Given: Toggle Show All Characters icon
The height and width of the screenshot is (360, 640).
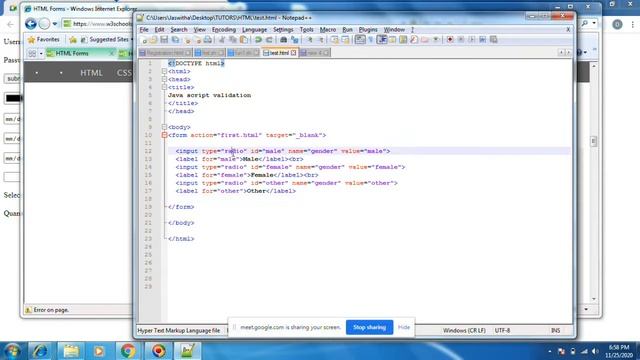Looking at the screenshot, I should click(x=370, y=40).
